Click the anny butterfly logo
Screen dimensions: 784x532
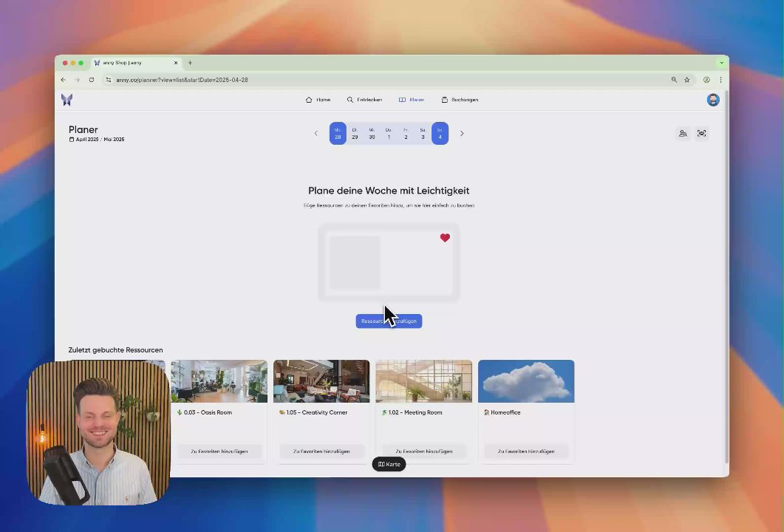point(67,100)
